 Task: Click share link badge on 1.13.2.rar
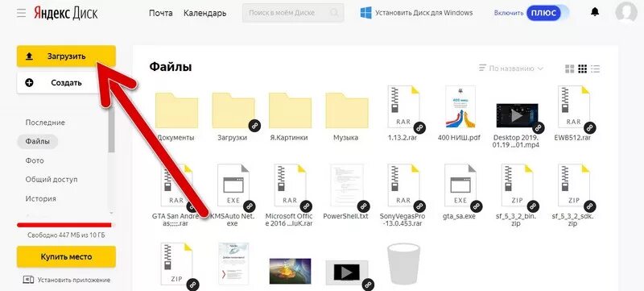point(419,128)
